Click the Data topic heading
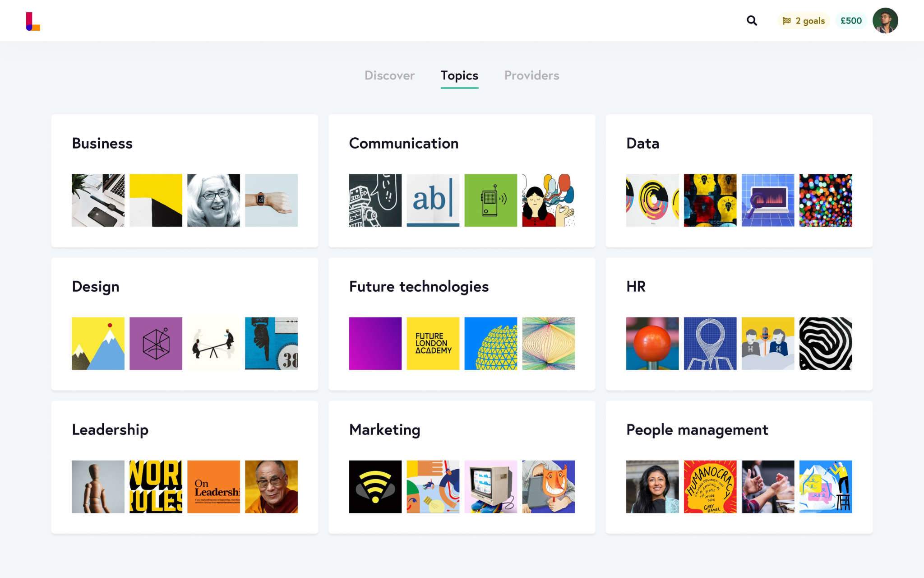The width and height of the screenshot is (924, 578). (642, 143)
